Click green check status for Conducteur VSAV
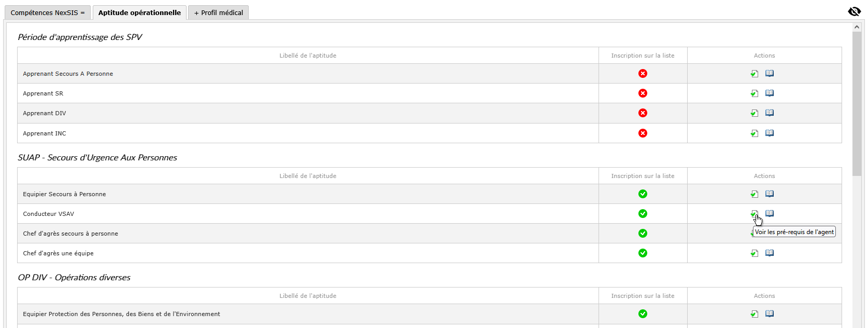This screenshot has width=868, height=328. pyautogui.click(x=643, y=214)
